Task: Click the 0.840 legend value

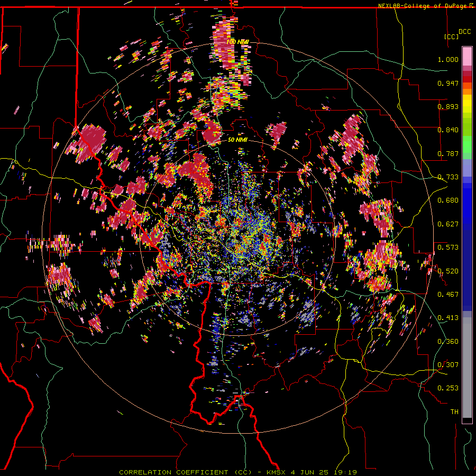Action: (448, 130)
